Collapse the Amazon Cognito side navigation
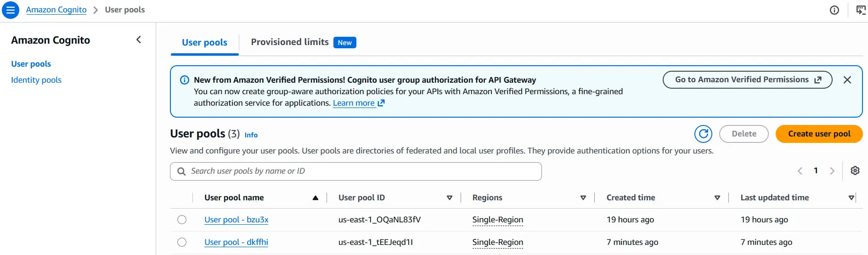The image size is (868, 255). coord(139,40)
